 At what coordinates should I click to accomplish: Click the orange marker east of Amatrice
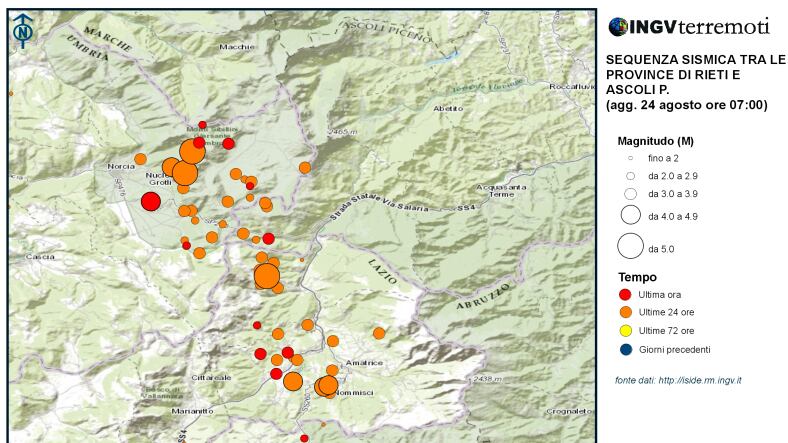(x=379, y=333)
